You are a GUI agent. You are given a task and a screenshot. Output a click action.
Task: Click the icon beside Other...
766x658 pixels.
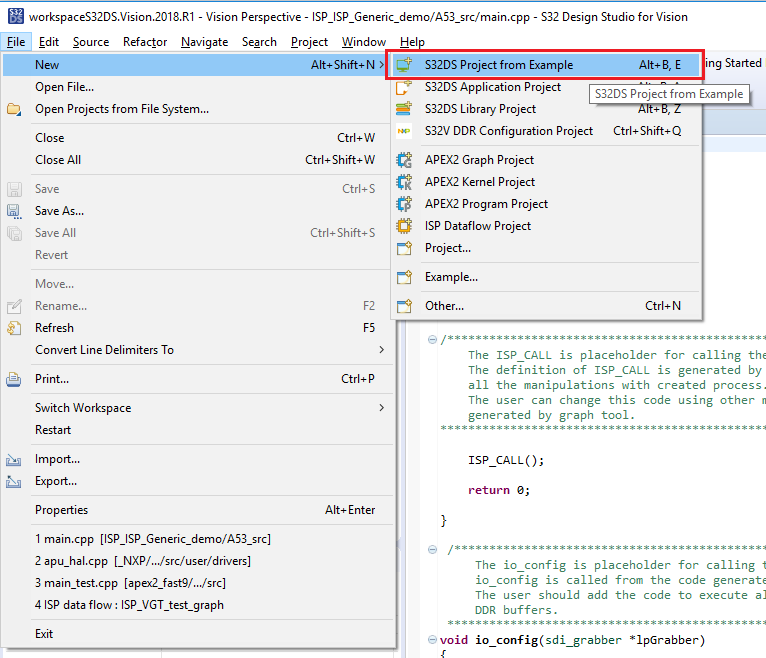click(x=404, y=306)
